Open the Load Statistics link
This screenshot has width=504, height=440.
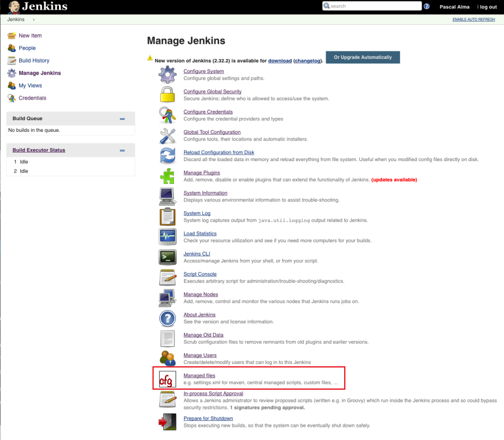(200, 234)
